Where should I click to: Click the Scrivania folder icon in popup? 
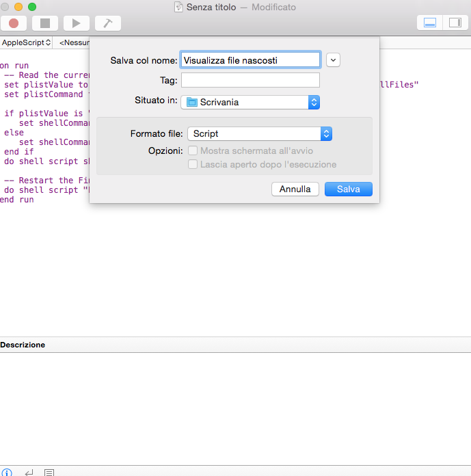click(x=192, y=103)
